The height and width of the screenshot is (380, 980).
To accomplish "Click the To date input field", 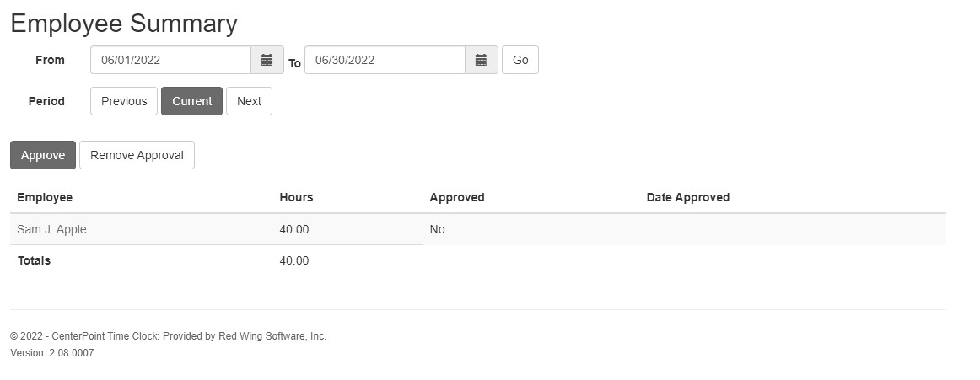I will [385, 60].
